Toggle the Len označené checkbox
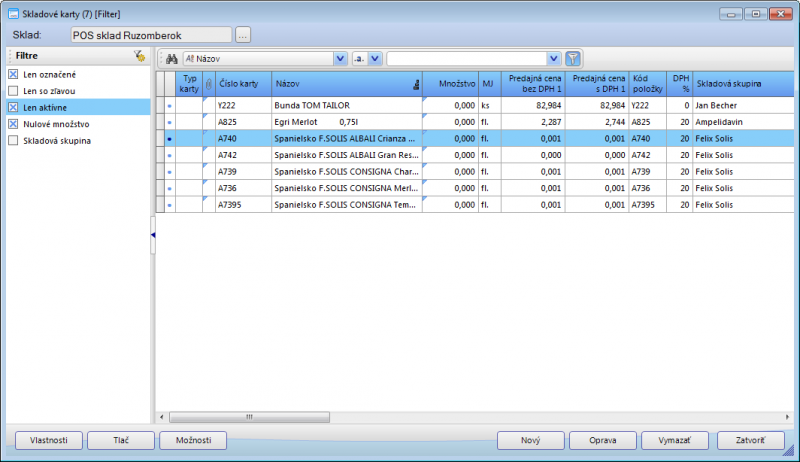This screenshot has width=800, height=462. [x=13, y=75]
